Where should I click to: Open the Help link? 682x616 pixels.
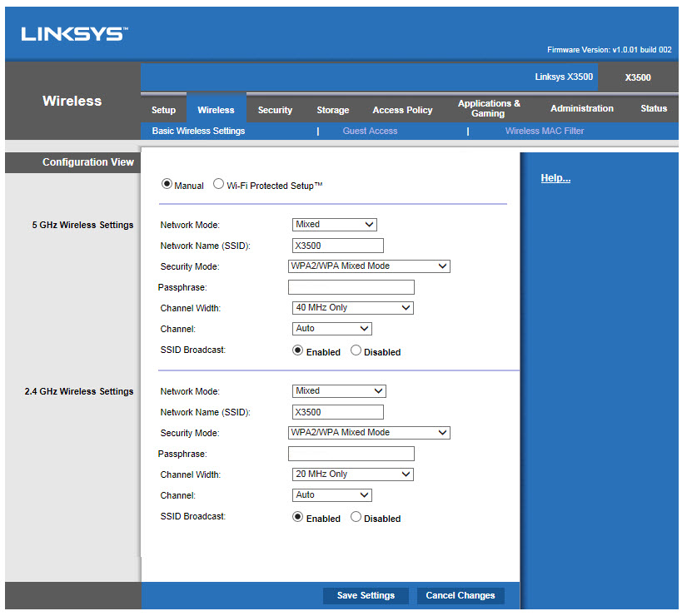click(555, 178)
